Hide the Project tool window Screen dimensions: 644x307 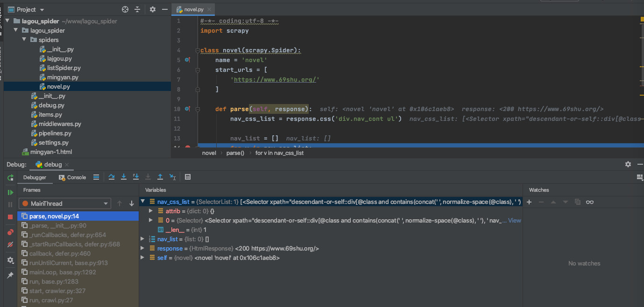point(165,9)
